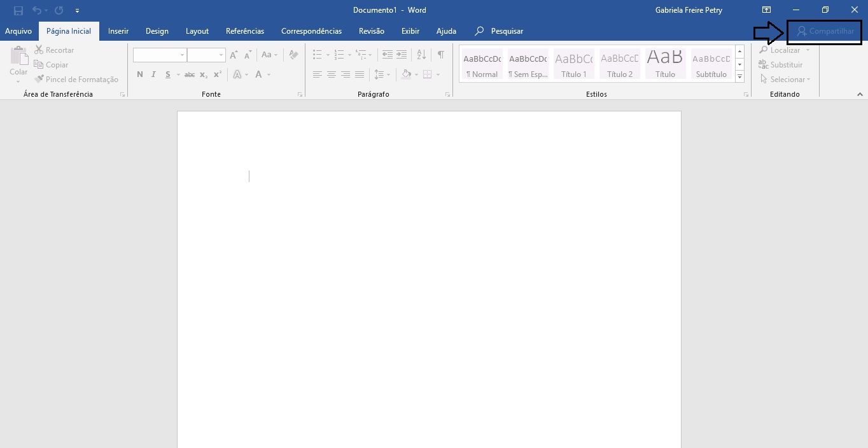
Task: Click the Undo arrow icon
Action: click(37, 10)
